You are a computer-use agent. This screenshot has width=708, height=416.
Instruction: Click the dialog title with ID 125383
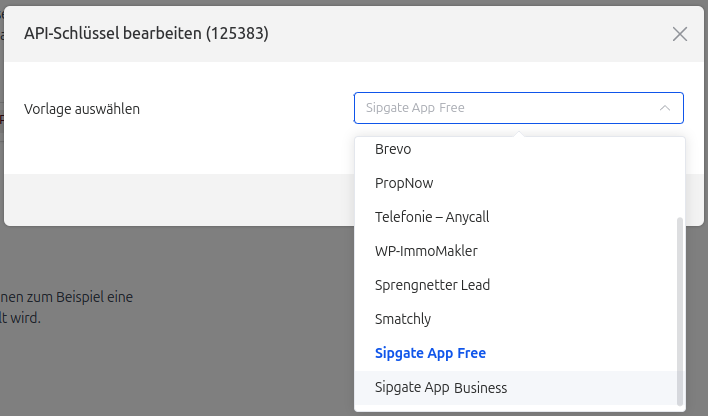pos(146,34)
